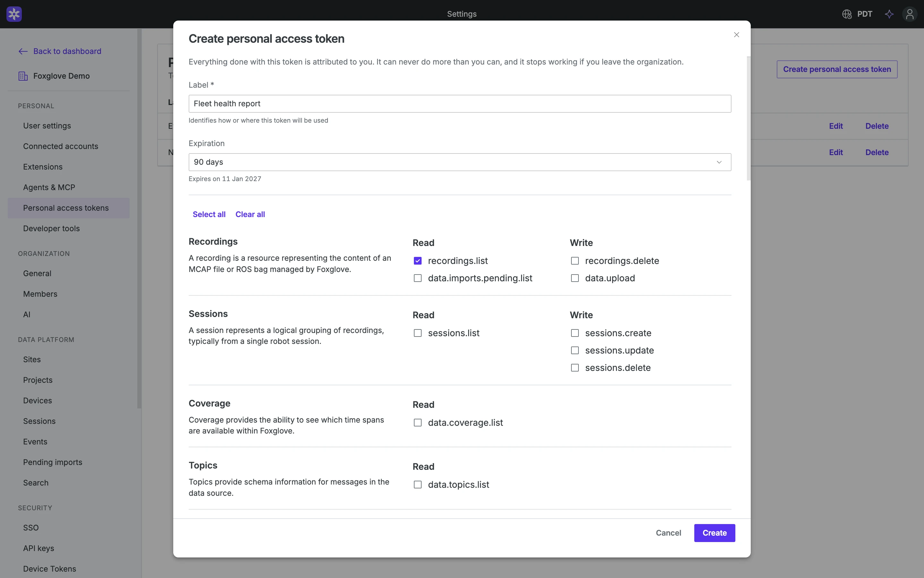The width and height of the screenshot is (924, 578).
Task: Click Clear all permissions link
Action: point(250,215)
